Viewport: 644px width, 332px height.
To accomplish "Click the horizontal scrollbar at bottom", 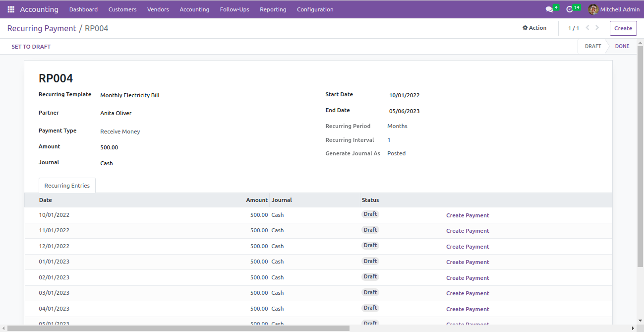I will pos(178,329).
